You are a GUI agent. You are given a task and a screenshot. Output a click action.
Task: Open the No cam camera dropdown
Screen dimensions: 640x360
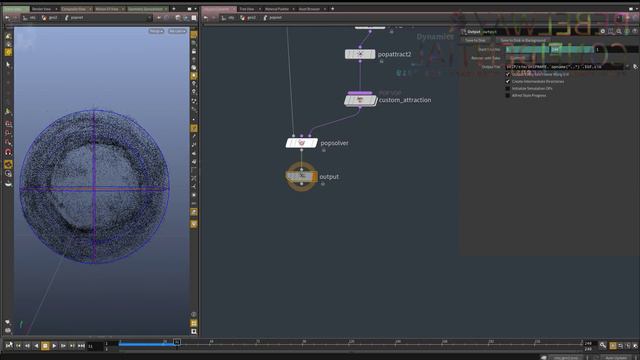point(177,31)
